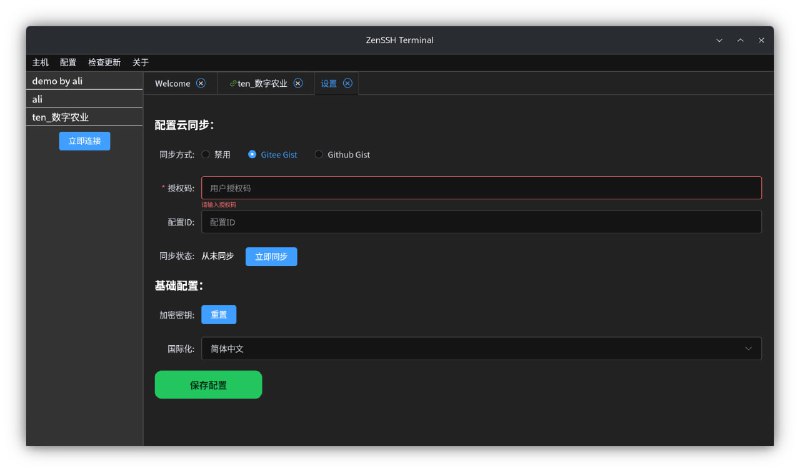Click the 重置 encryption key button

click(219, 314)
